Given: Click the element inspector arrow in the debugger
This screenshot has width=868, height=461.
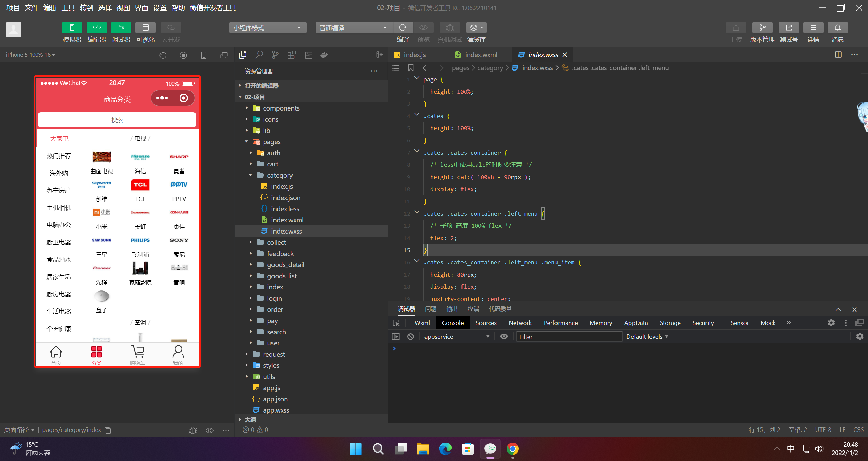Looking at the screenshot, I should [x=396, y=323].
